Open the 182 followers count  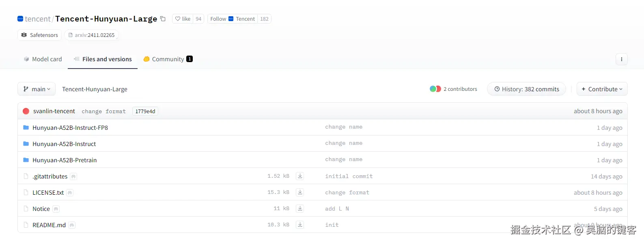tap(264, 19)
